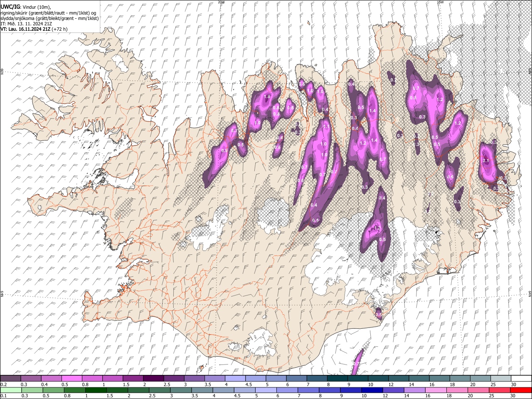Pick the 4 light lavender swatch in upper legend row

point(234,378)
